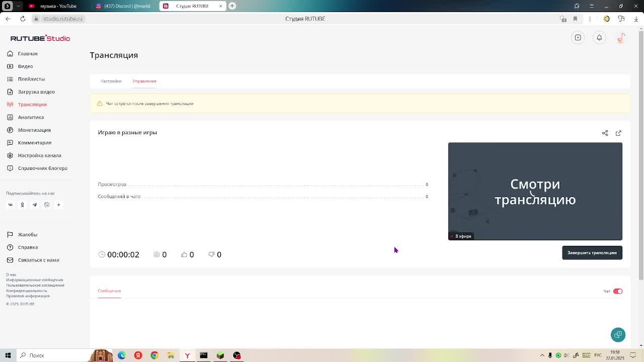Viewport: 644px width, 362px height.
Task: Open Комментарии in sidebar
Action: [35, 143]
